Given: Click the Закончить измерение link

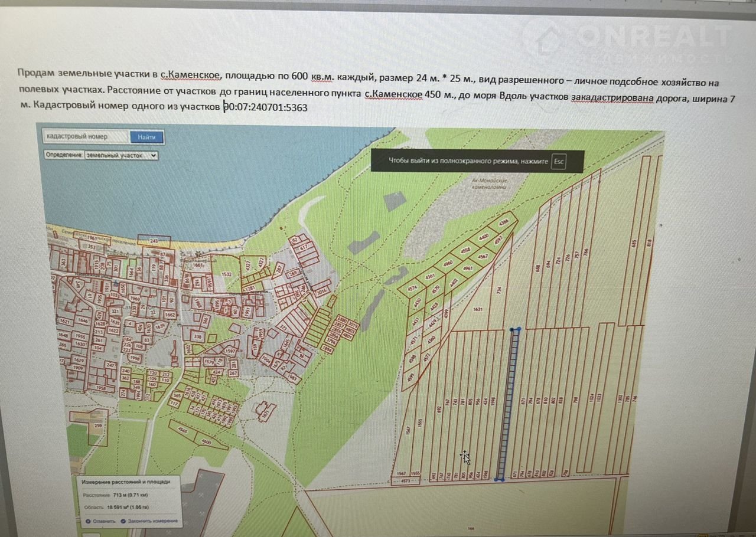Looking at the screenshot, I should (x=152, y=521).
